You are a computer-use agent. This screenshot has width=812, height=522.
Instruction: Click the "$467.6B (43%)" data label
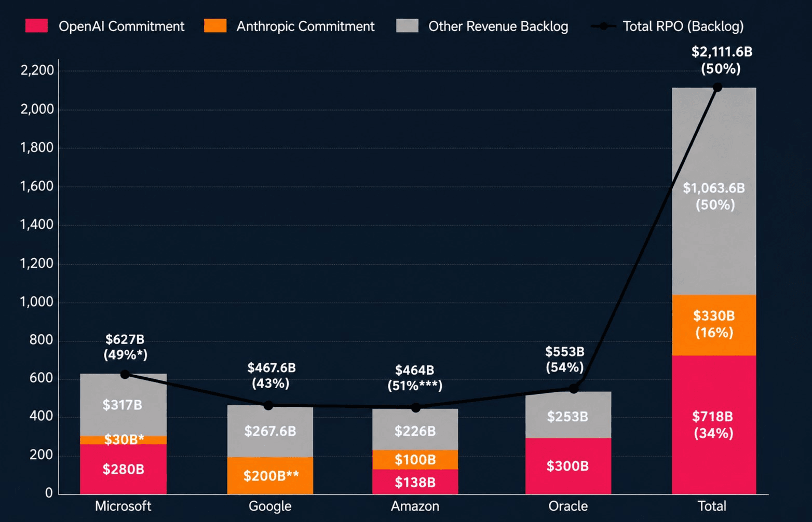271,376
